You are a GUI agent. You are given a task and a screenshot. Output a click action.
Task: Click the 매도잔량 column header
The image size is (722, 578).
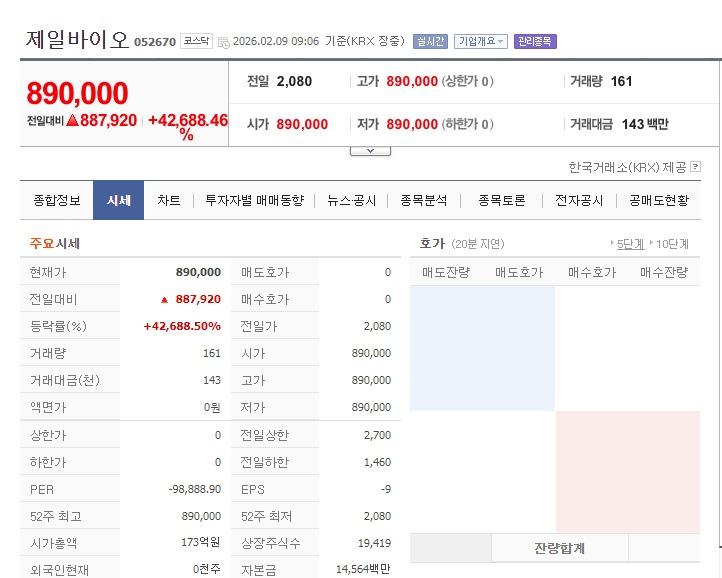pos(446,273)
